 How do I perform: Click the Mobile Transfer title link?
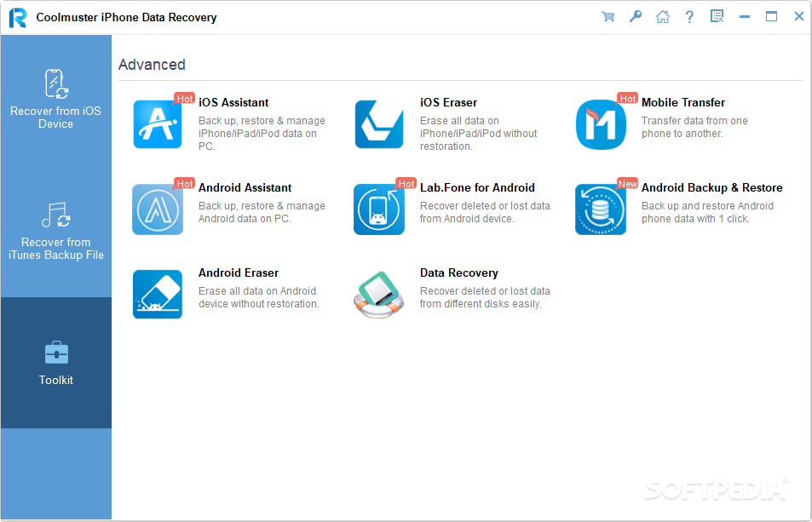pos(683,102)
